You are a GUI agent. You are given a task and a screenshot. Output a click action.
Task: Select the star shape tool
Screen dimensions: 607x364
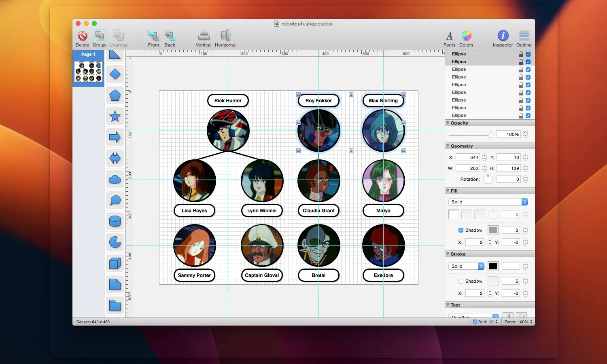pyautogui.click(x=115, y=116)
